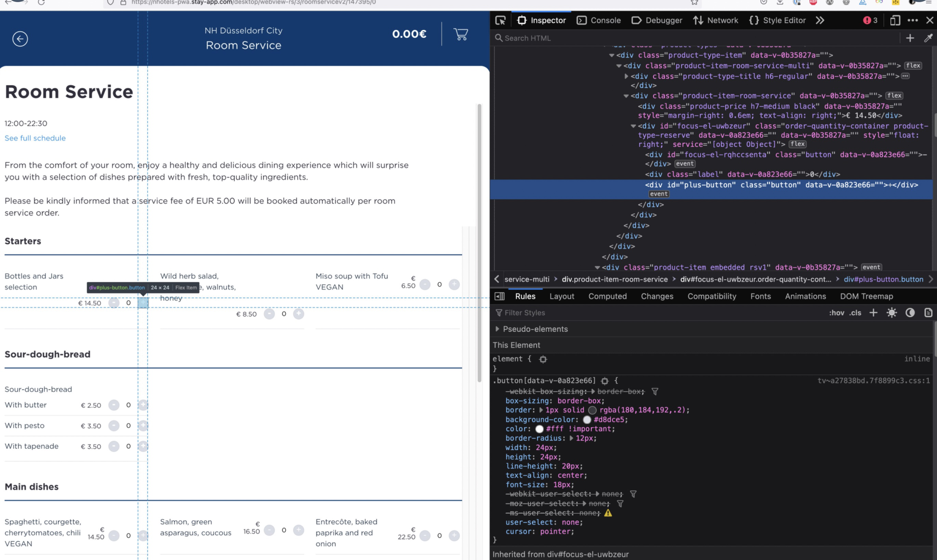This screenshot has width=937, height=560.
Task: Collapse the product-type-item div node
Action: click(x=612, y=55)
